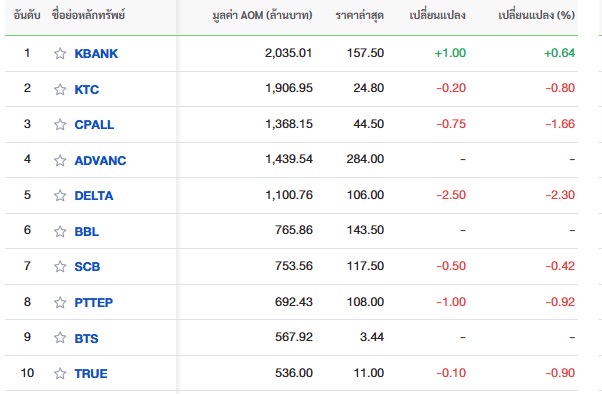Click the ชื่อย่อหลักทรัพย์ column header
The image size is (602, 394).
click(x=88, y=15)
